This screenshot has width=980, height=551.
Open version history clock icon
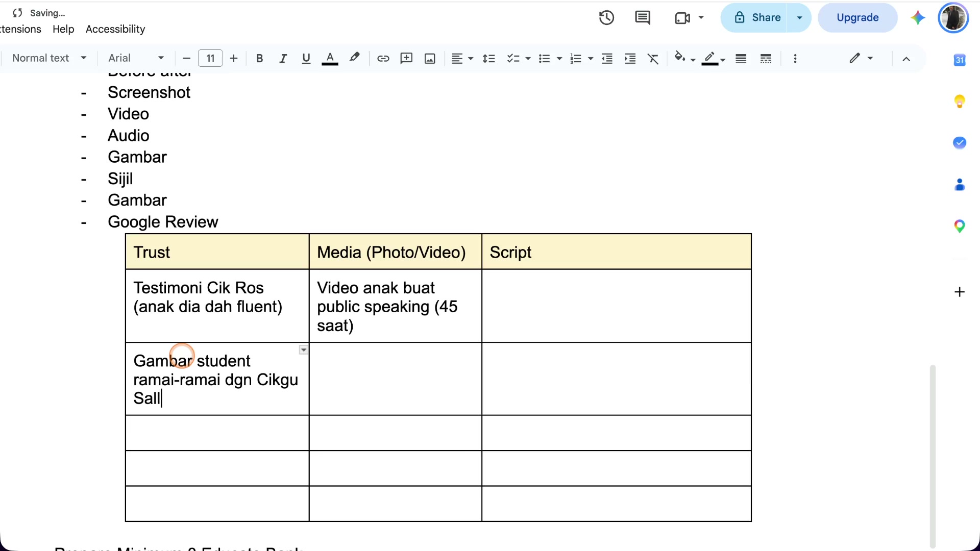[x=606, y=18]
